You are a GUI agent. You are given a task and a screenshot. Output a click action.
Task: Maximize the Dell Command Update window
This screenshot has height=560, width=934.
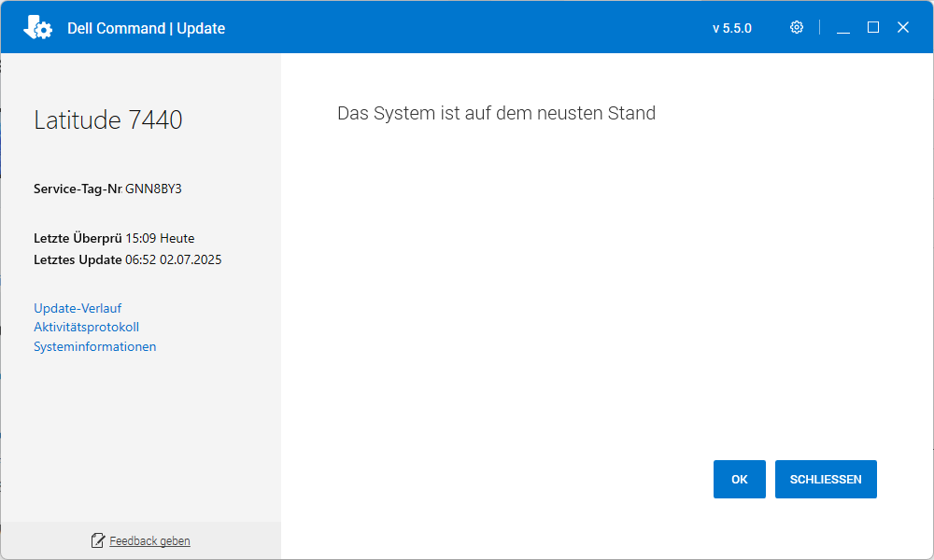873,28
